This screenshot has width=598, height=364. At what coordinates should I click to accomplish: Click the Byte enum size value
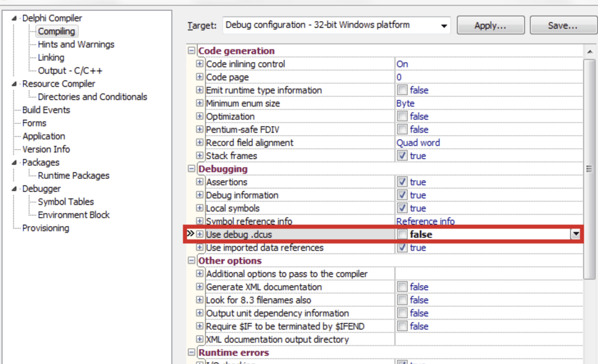[x=405, y=103]
